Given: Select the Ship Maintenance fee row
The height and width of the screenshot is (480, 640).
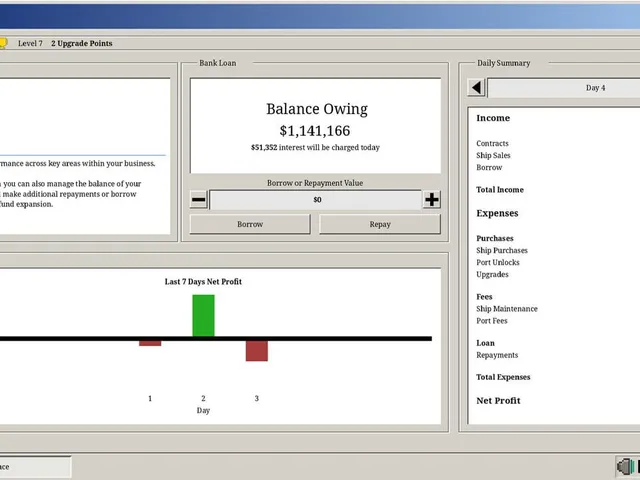Looking at the screenshot, I should (507, 309).
